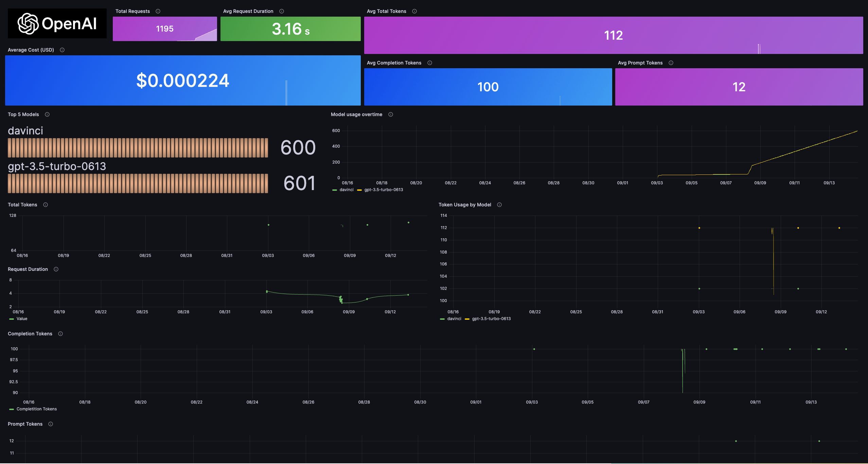Click the davinci bar gauge showing 600
The image size is (868, 464).
[138, 147]
